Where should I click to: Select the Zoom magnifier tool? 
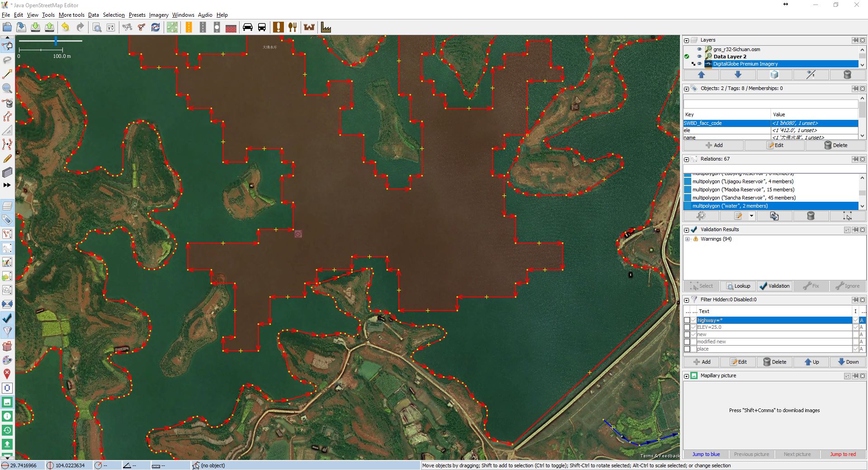7,88
